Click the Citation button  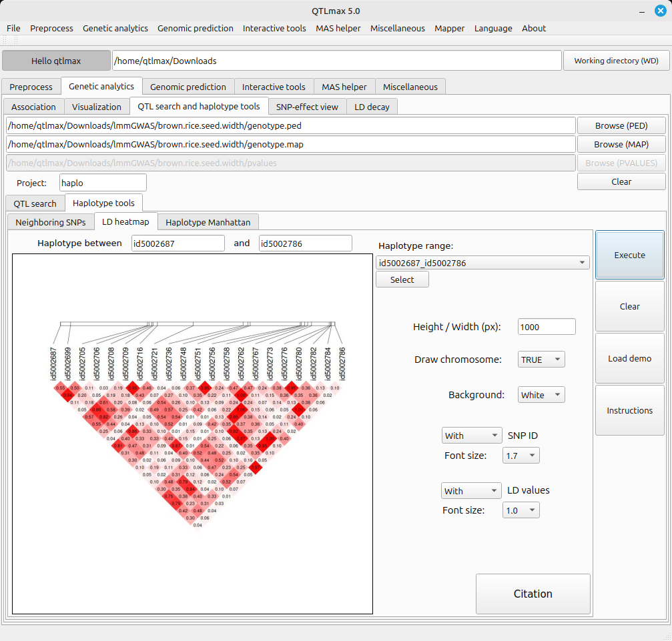[x=533, y=594]
